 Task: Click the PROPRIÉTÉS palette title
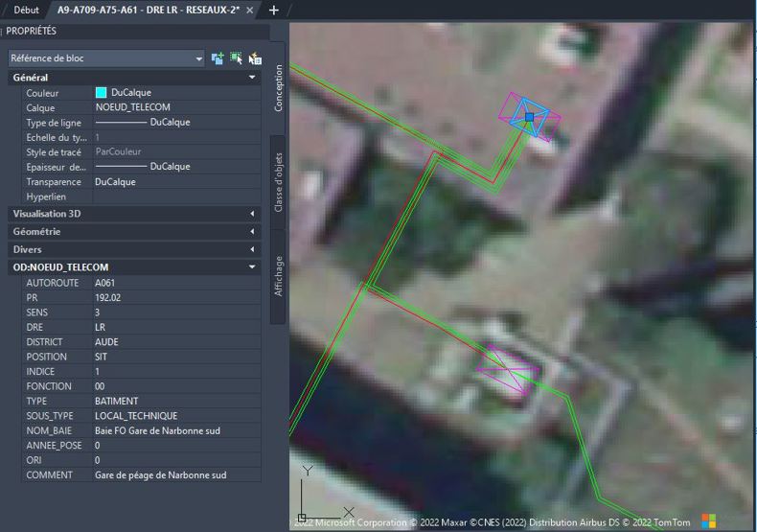click(32, 31)
